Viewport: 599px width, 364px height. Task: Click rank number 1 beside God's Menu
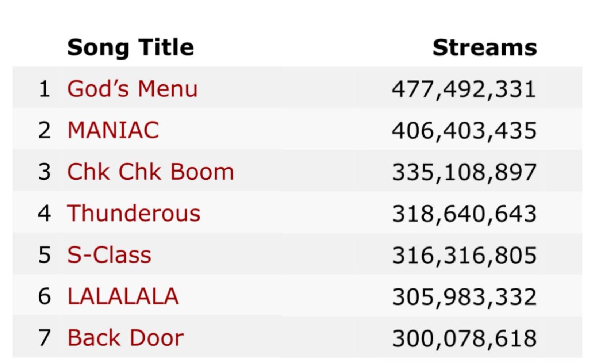click(x=44, y=89)
